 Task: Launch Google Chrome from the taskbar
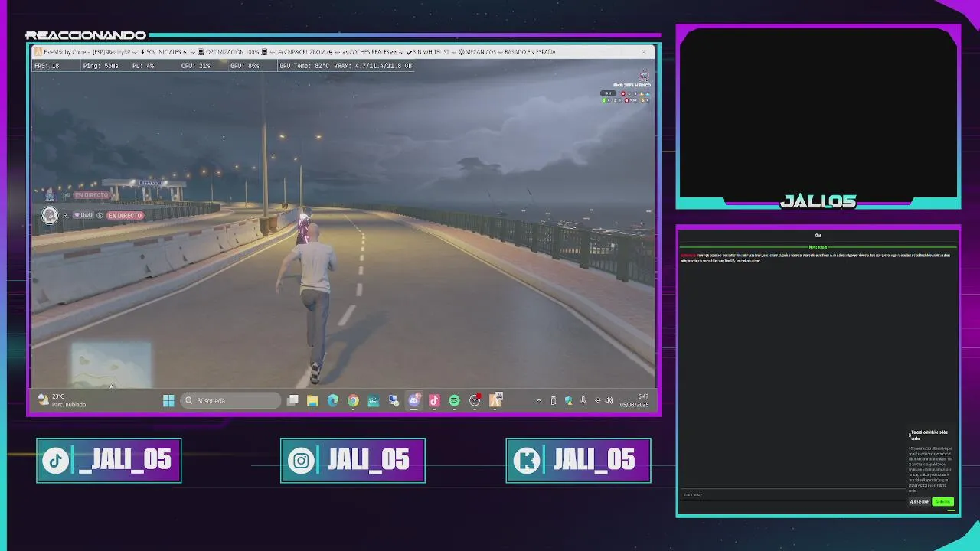tap(353, 400)
